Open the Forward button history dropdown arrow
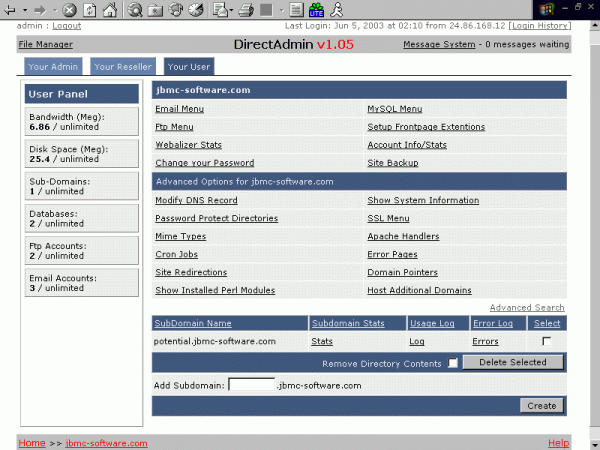 click(55, 10)
